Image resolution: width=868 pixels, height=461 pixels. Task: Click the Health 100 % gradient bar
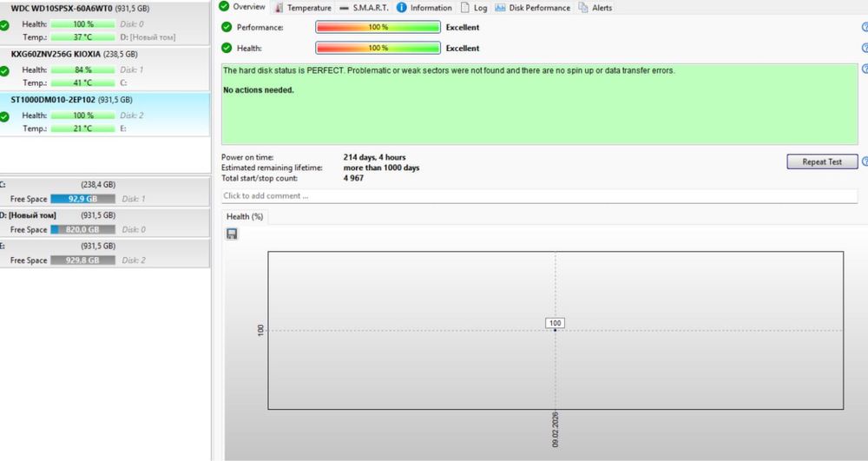tap(378, 48)
